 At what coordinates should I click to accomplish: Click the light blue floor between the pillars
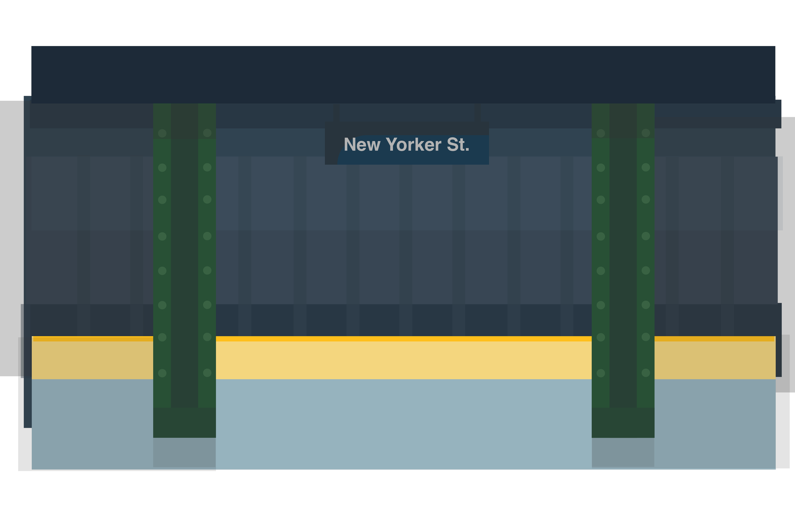[404, 424]
